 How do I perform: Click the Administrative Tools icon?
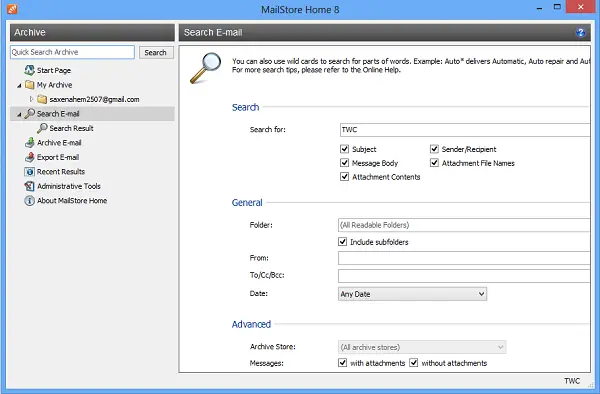(x=29, y=186)
